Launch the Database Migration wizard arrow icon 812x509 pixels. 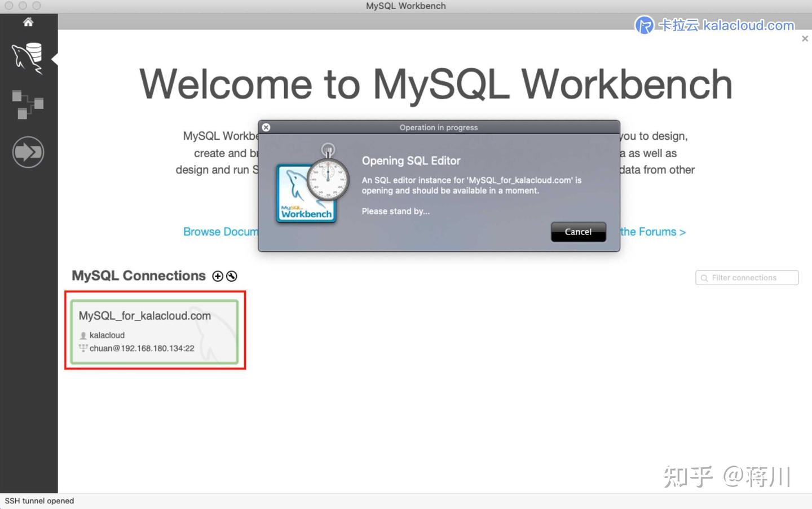(x=28, y=152)
